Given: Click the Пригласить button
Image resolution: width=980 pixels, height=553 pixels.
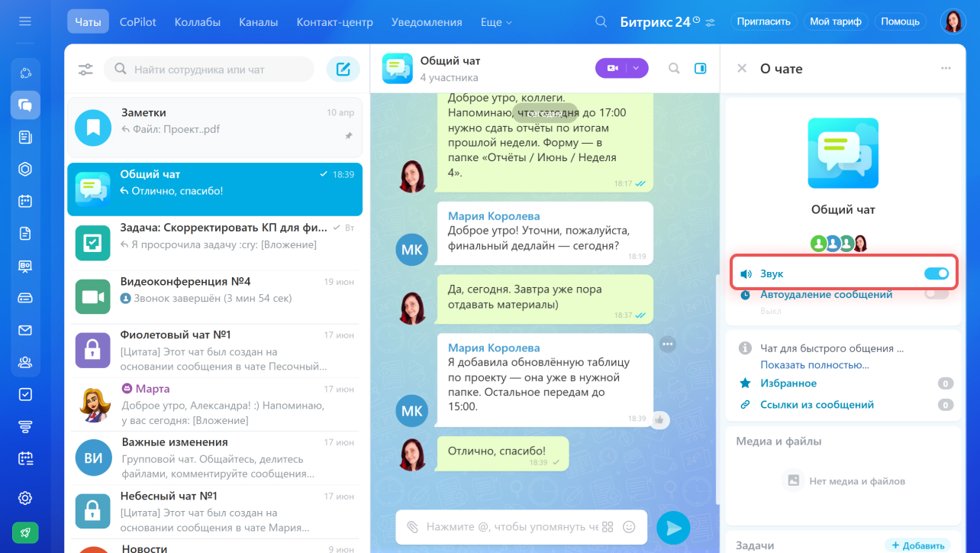Looking at the screenshot, I should click(x=763, y=21).
